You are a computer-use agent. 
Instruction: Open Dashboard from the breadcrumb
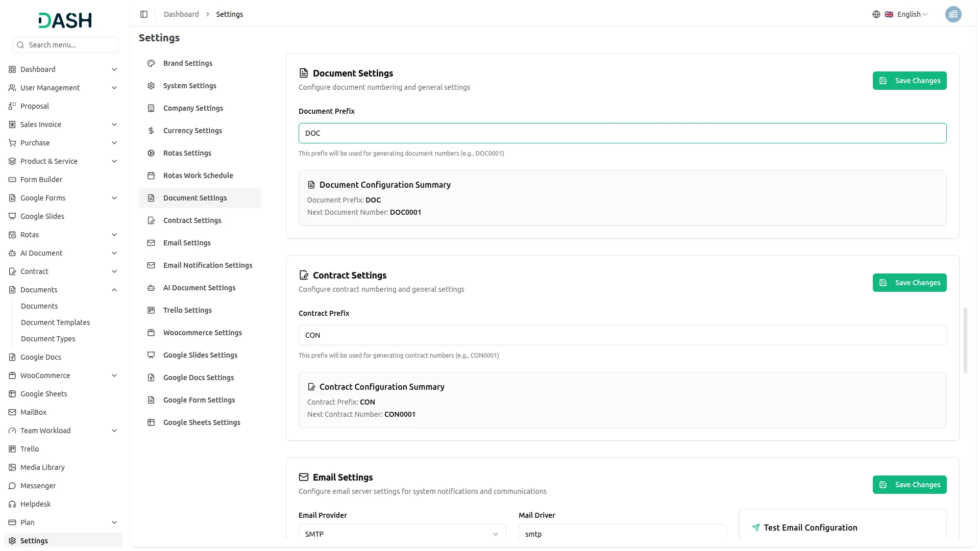181,14
